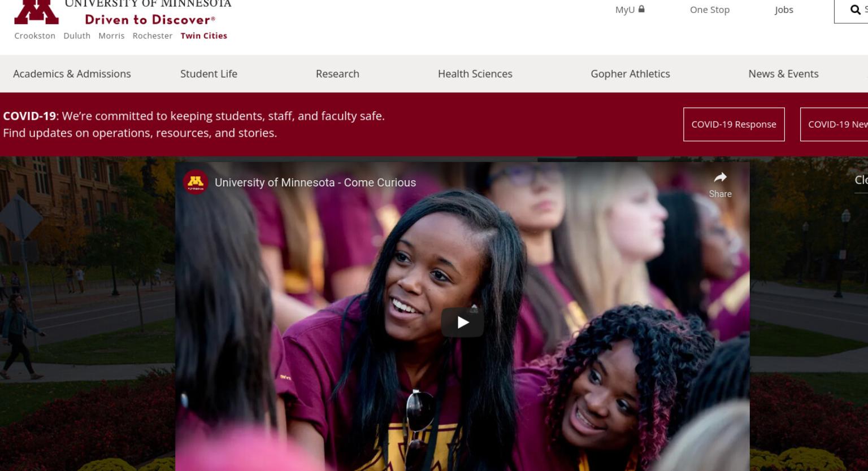Click the search magnifying glass icon
The height and width of the screenshot is (471, 868).
tap(856, 10)
